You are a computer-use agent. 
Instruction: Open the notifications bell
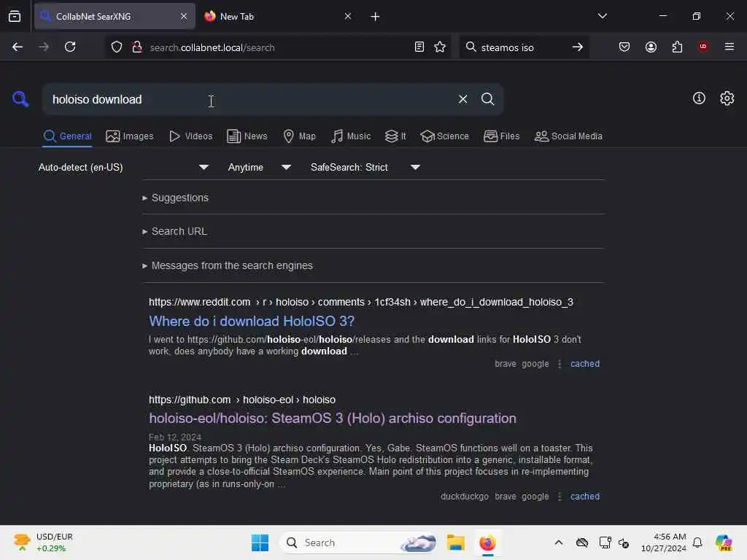(697, 542)
